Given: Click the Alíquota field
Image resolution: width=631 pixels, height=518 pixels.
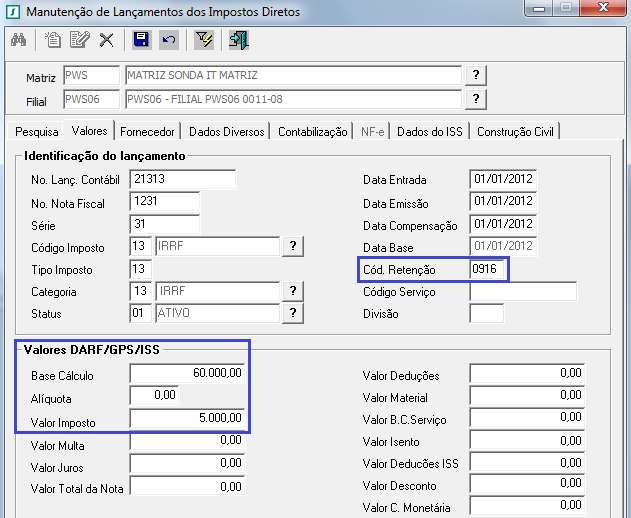Looking at the screenshot, I should pyautogui.click(x=155, y=395).
